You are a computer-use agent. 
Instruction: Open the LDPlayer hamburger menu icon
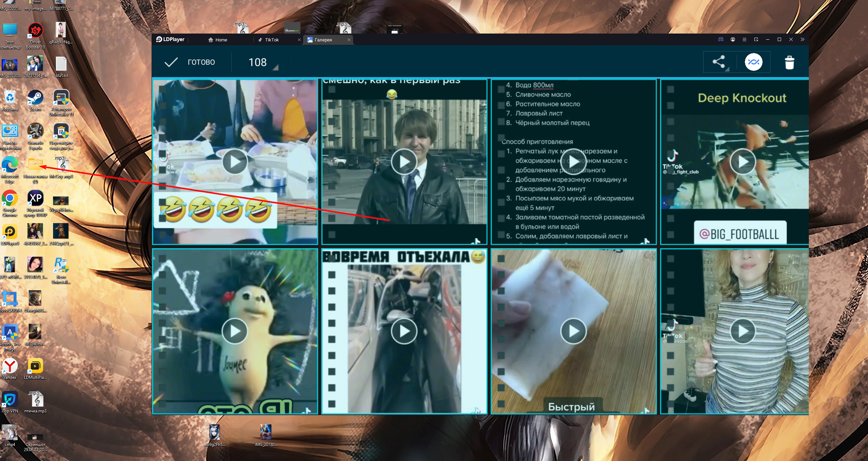coord(744,39)
